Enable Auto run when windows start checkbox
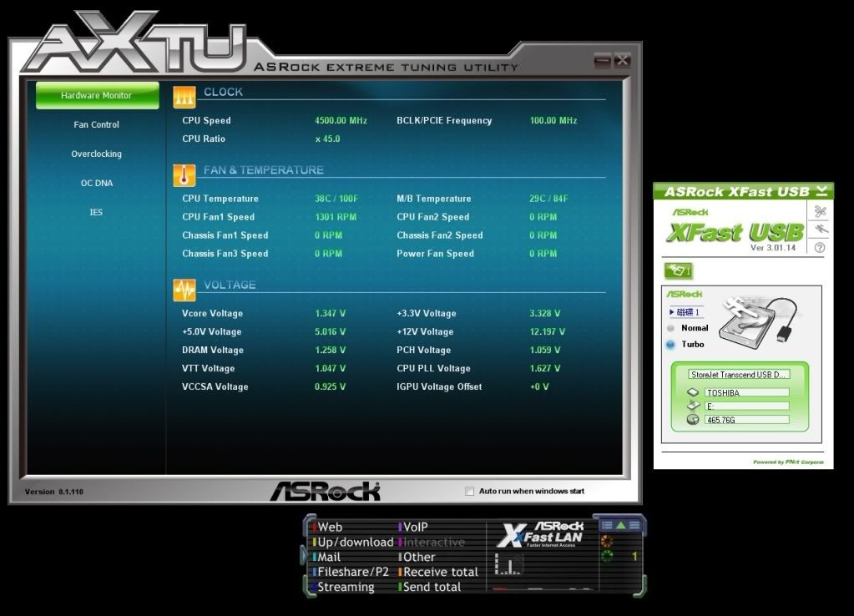 469,492
